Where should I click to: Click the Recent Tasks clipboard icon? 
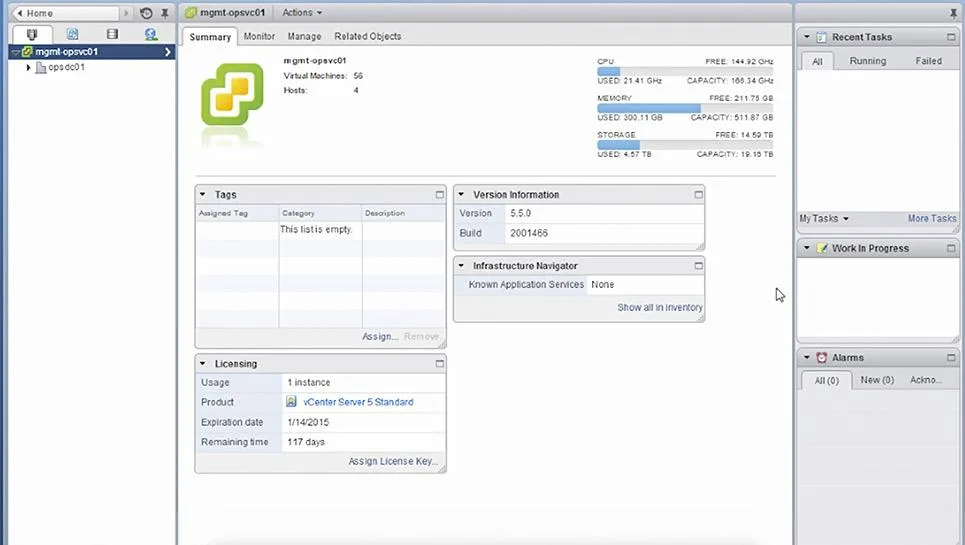click(821, 38)
